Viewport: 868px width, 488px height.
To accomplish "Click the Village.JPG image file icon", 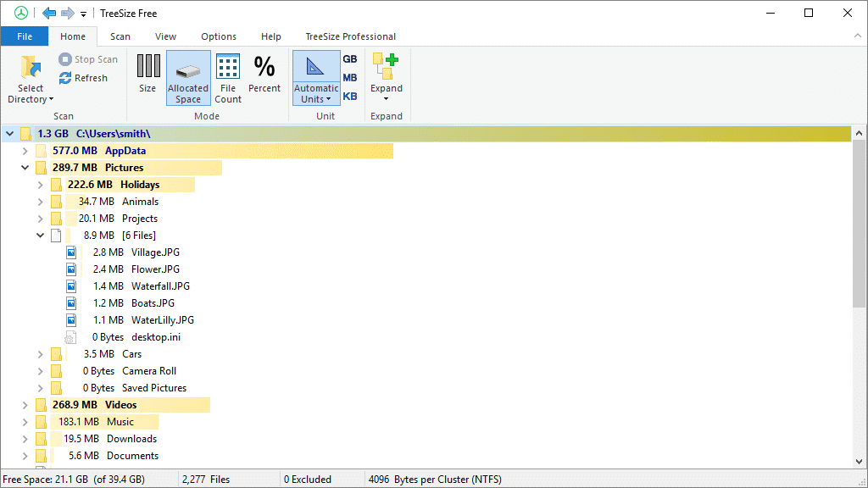I will click(71, 252).
